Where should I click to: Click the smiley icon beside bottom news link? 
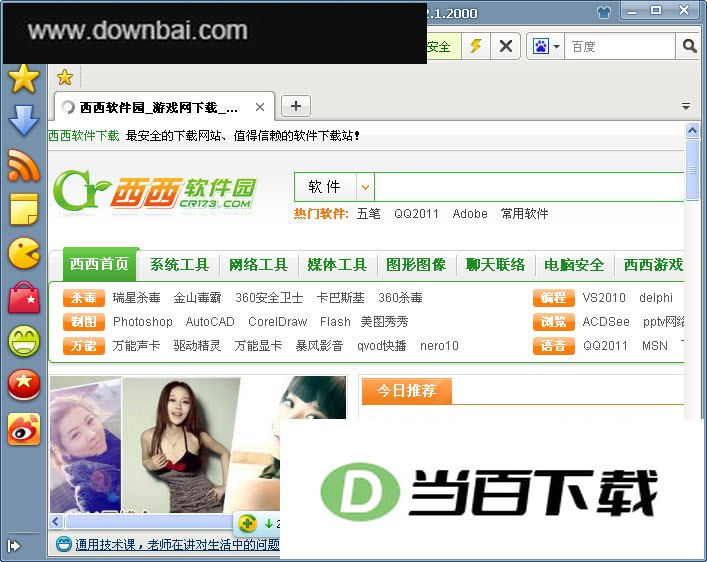[x=64, y=544]
